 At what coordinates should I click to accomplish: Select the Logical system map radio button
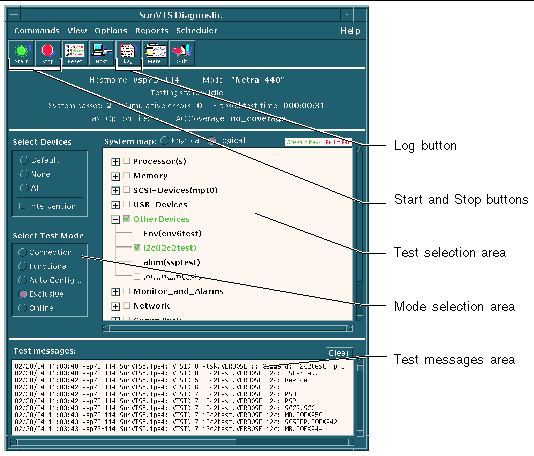(x=212, y=140)
